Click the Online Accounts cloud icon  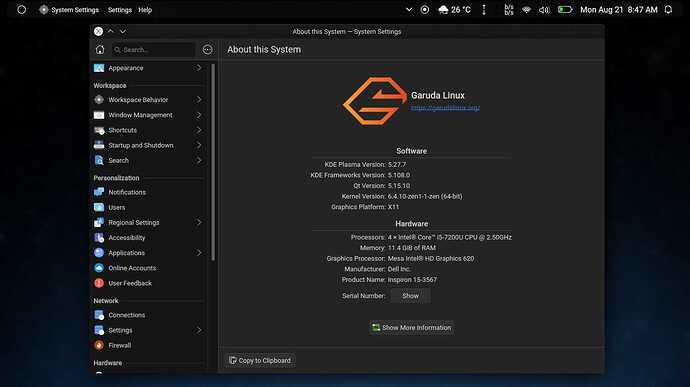[x=99, y=268]
